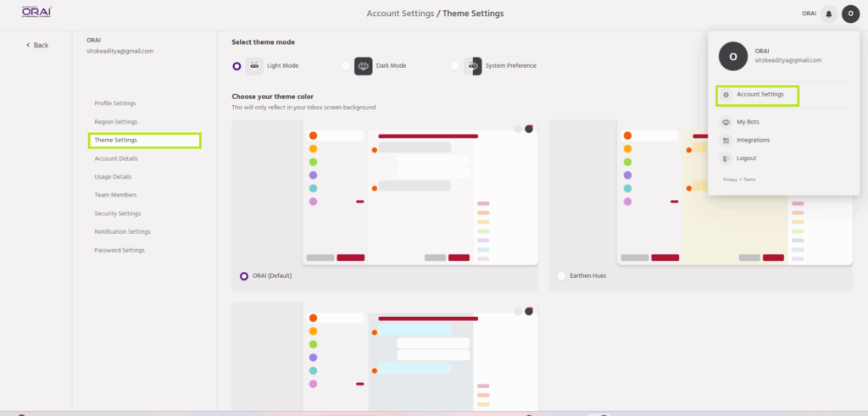
Task: Select the System Preference radio button
Action: [455, 66]
